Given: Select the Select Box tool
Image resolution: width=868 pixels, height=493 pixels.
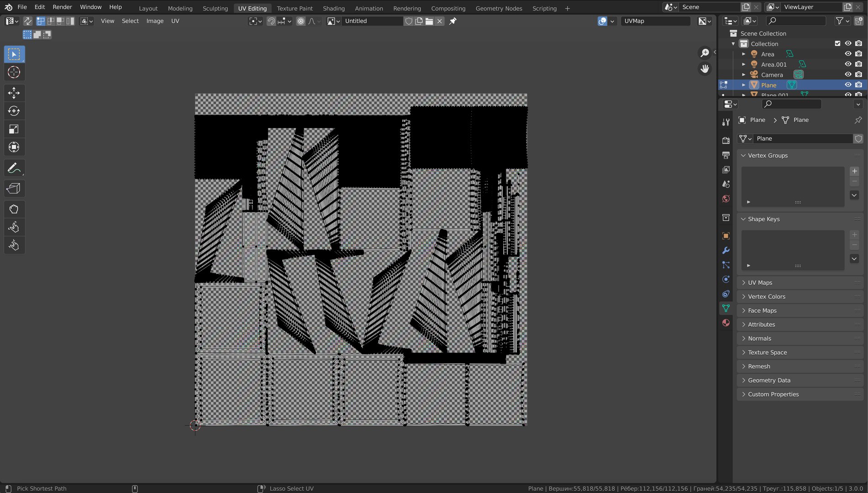Looking at the screenshot, I should (14, 54).
